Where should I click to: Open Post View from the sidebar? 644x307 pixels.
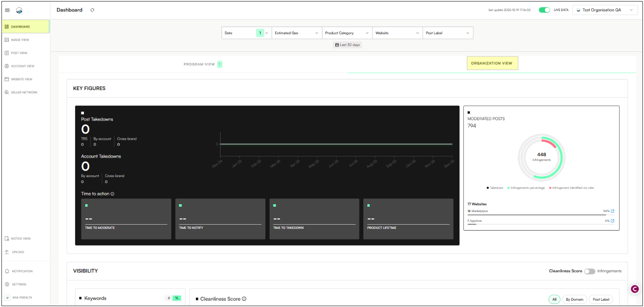pyautogui.click(x=25, y=53)
